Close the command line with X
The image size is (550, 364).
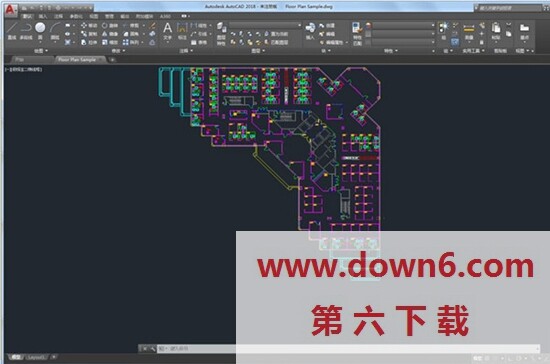pyautogui.click(x=145, y=349)
